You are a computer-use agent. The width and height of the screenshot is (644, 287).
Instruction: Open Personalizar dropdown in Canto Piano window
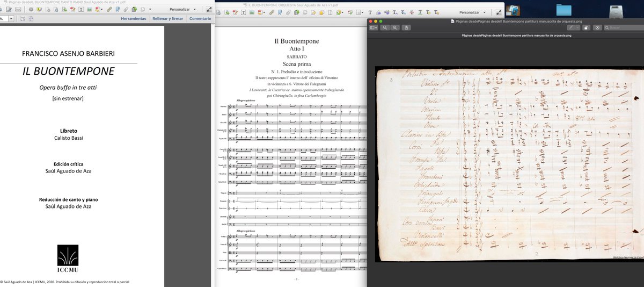click(x=183, y=9)
